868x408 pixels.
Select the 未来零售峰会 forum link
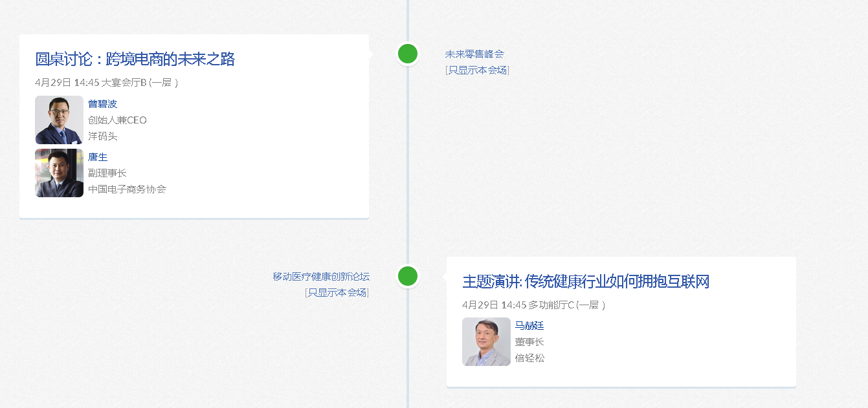474,54
